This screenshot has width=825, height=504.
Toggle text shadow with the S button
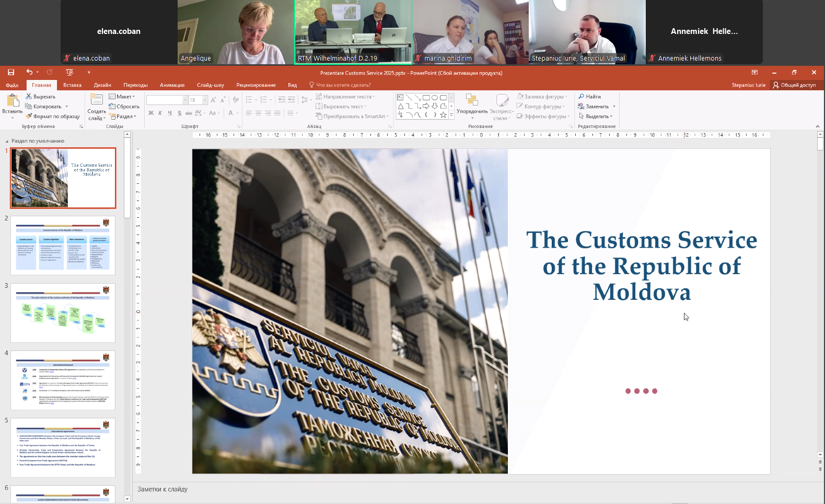point(179,113)
